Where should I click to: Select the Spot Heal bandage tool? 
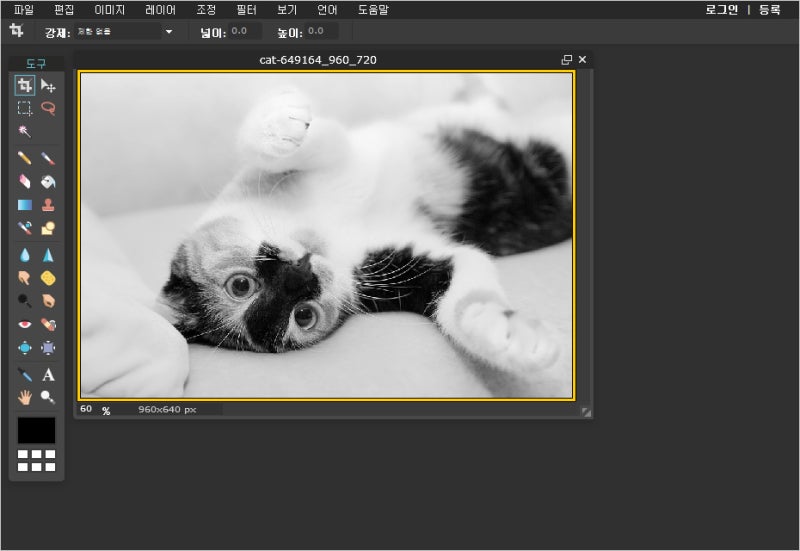point(48,324)
